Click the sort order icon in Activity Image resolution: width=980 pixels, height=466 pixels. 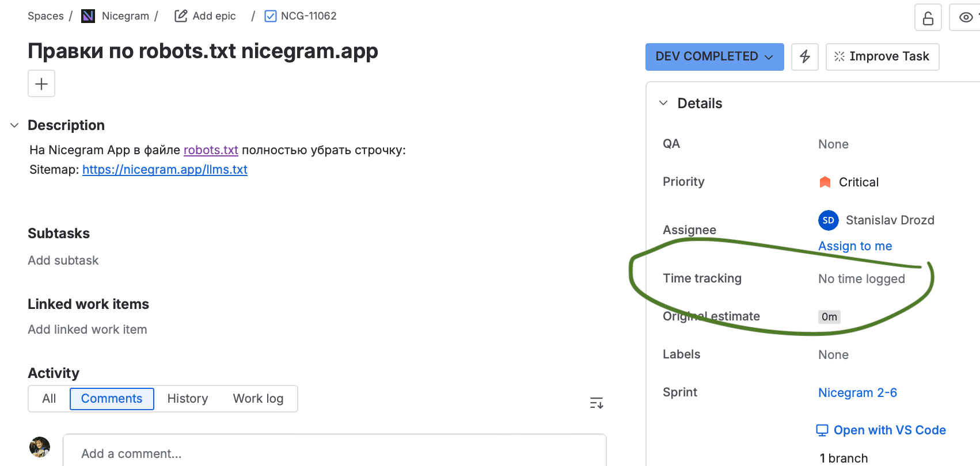[597, 403]
